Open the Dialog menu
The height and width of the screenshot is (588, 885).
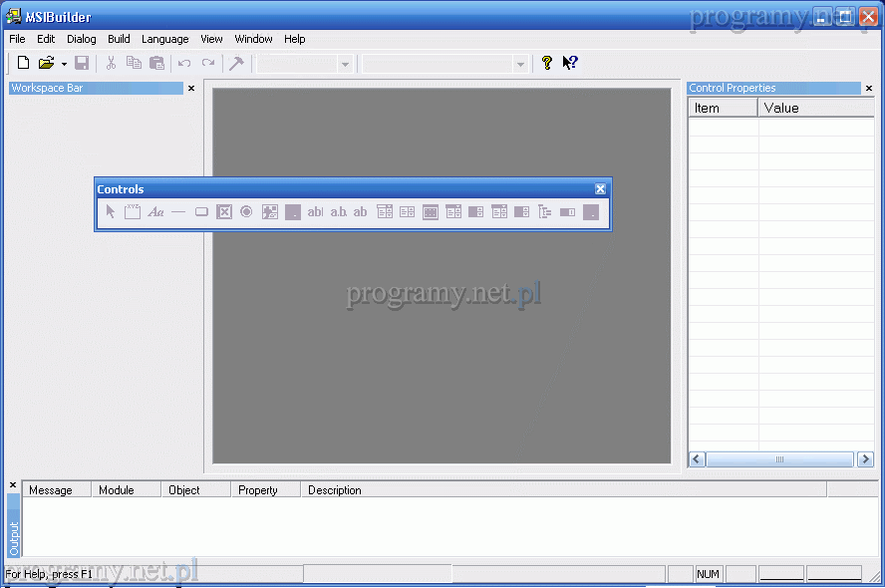82,39
